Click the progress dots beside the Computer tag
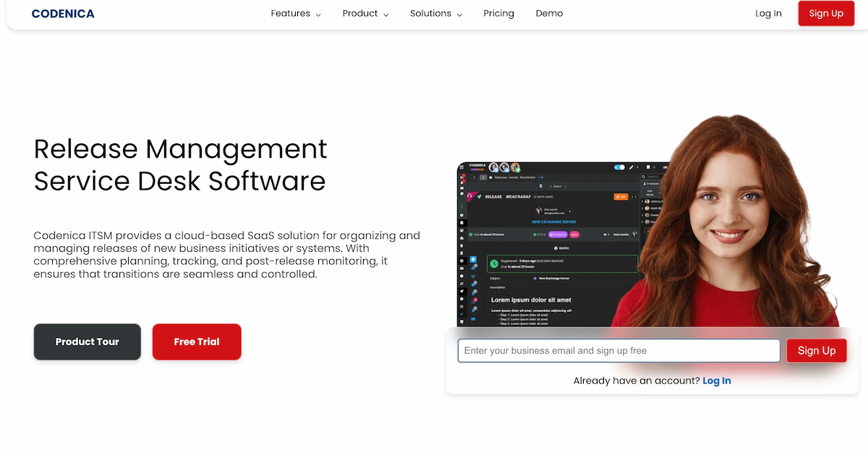The width and height of the screenshot is (868, 456). [x=538, y=235]
